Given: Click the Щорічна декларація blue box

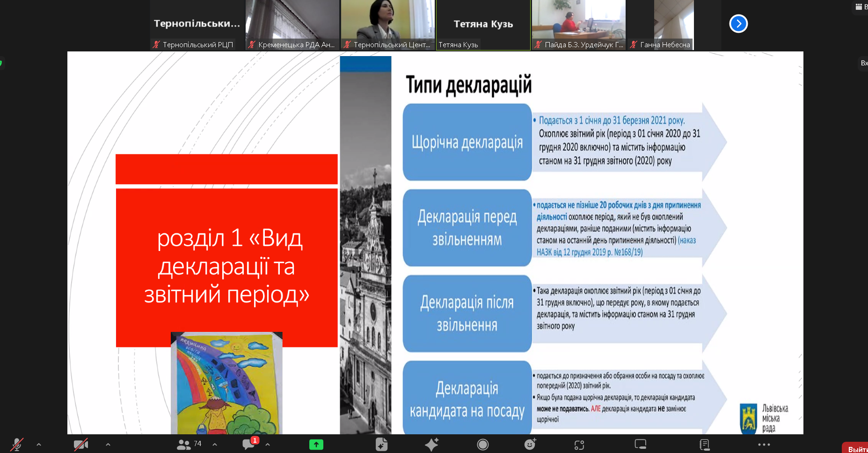Looking at the screenshot, I should point(467,142).
